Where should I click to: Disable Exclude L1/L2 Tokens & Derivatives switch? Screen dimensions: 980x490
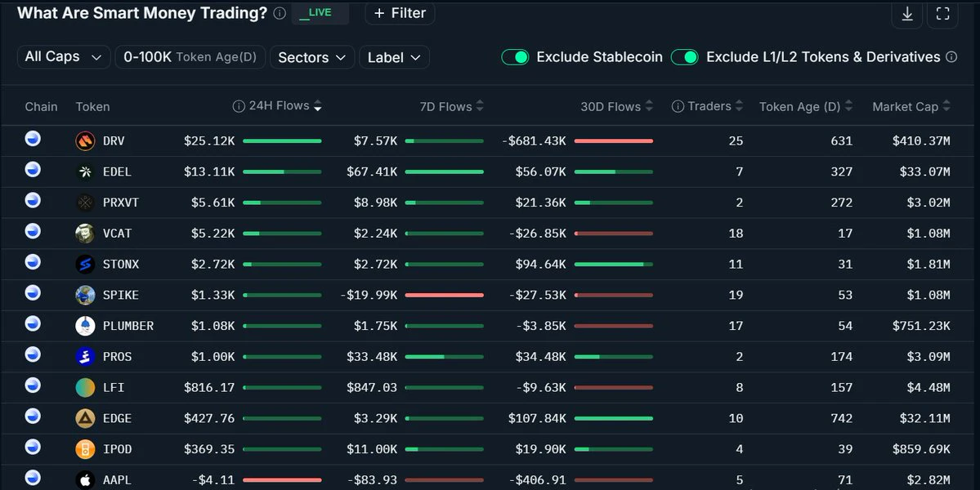point(684,57)
